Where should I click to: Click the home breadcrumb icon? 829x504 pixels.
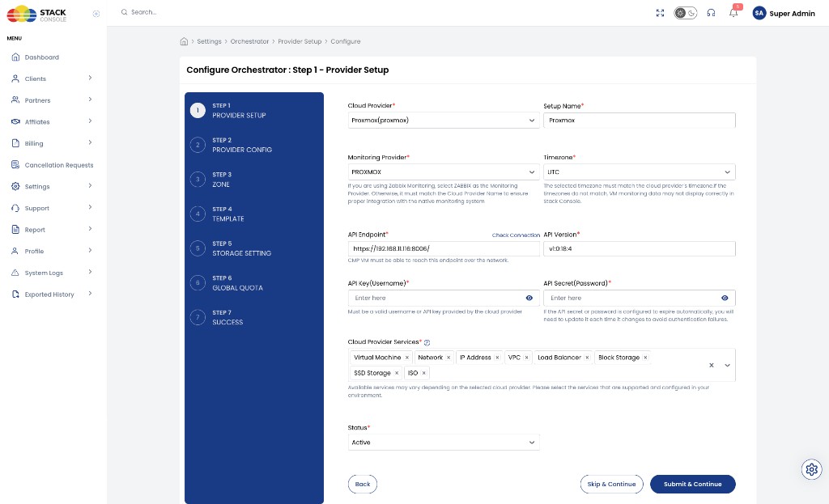184,41
